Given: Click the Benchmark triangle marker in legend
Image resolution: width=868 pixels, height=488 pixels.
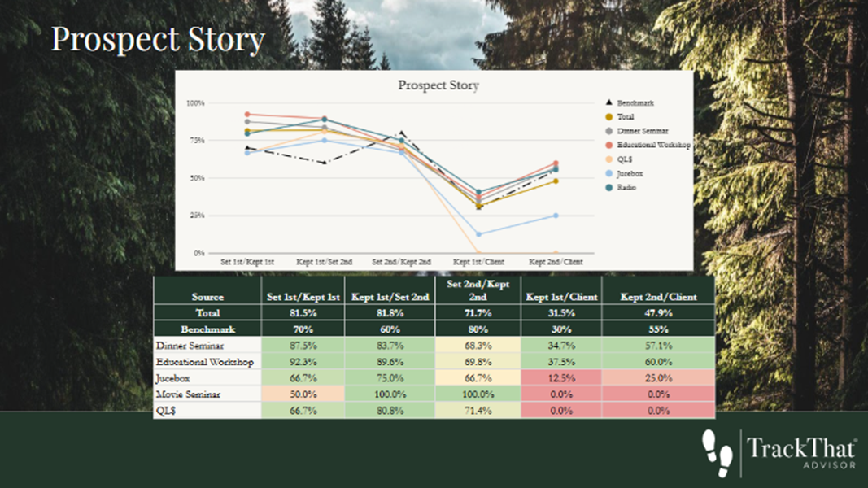Looking at the screenshot, I should click(610, 103).
